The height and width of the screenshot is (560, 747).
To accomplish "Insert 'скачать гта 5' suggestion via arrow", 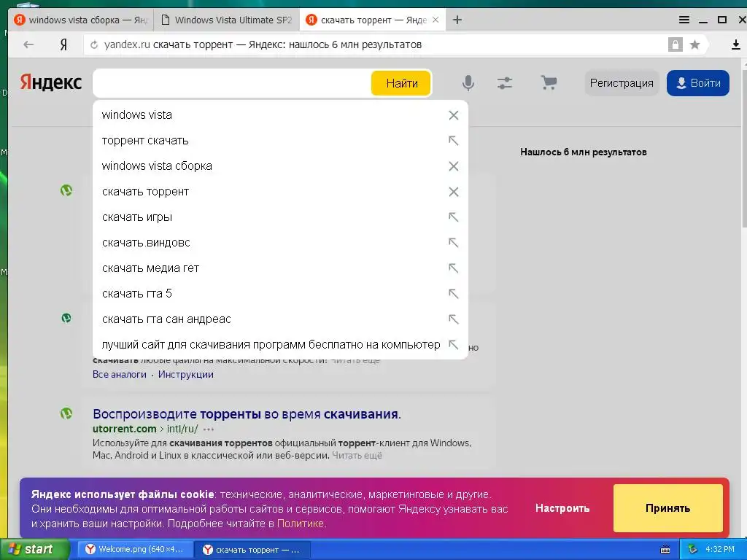I will (454, 294).
